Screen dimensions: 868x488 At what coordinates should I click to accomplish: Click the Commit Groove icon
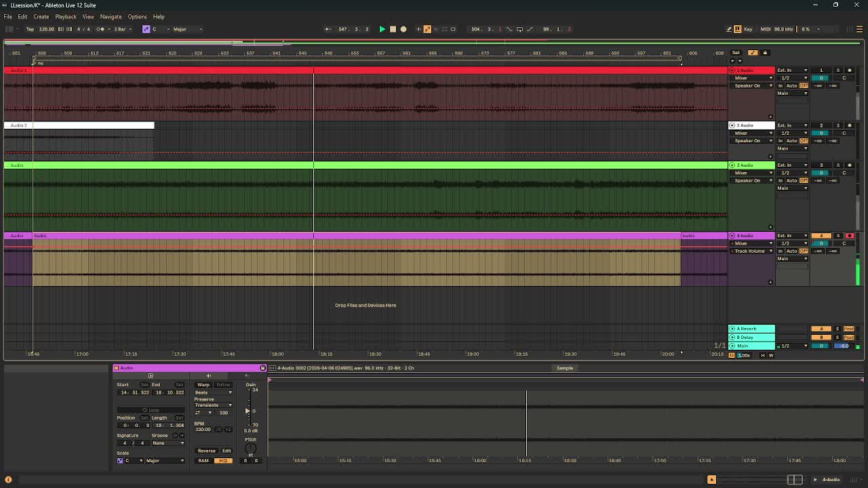(181, 435)
